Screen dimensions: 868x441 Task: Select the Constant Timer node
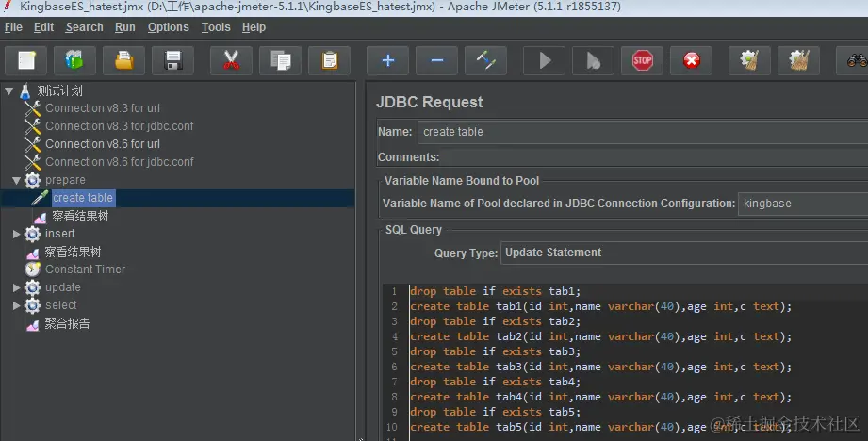(x=85, y=269)
